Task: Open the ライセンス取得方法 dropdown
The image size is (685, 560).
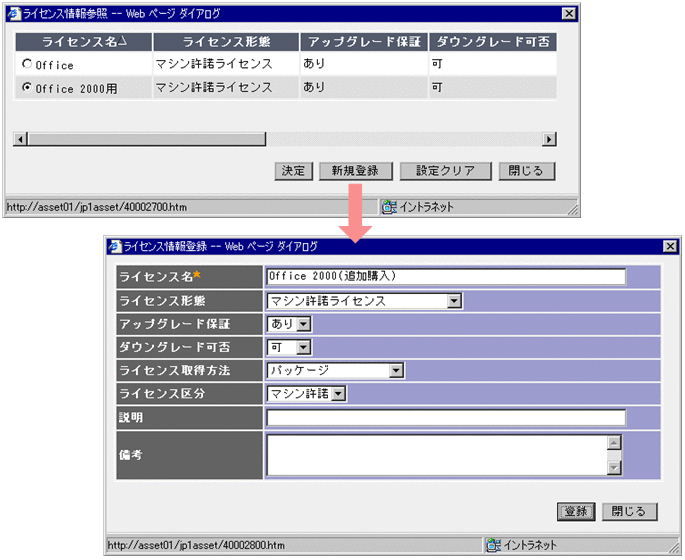Action: pyautogui.click(x=396, y=371)
